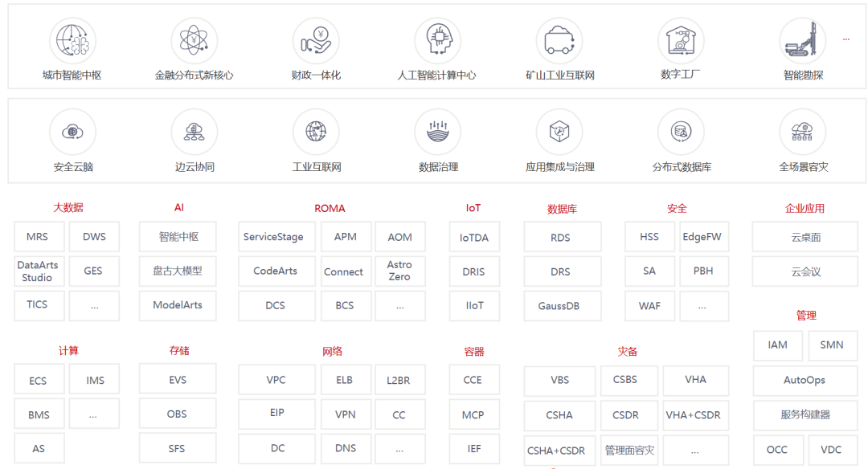The width and height of the screenshot is (868, 469).
Task: Click the VDC box
Action: [x=833, y=450]
